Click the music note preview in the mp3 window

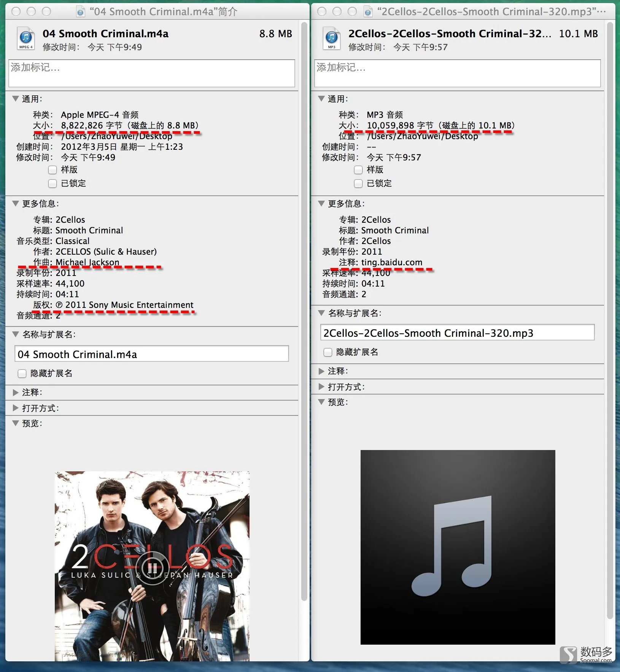tap(458, 547)
